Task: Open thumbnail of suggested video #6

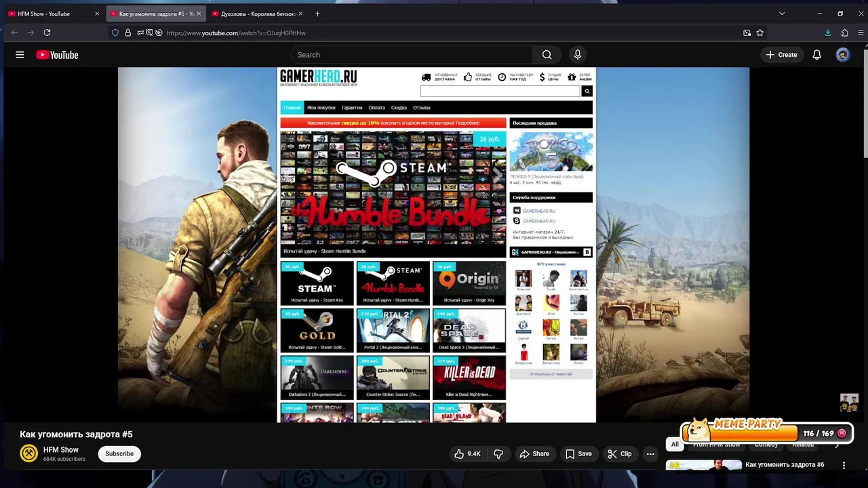Action: pos(703,466)
